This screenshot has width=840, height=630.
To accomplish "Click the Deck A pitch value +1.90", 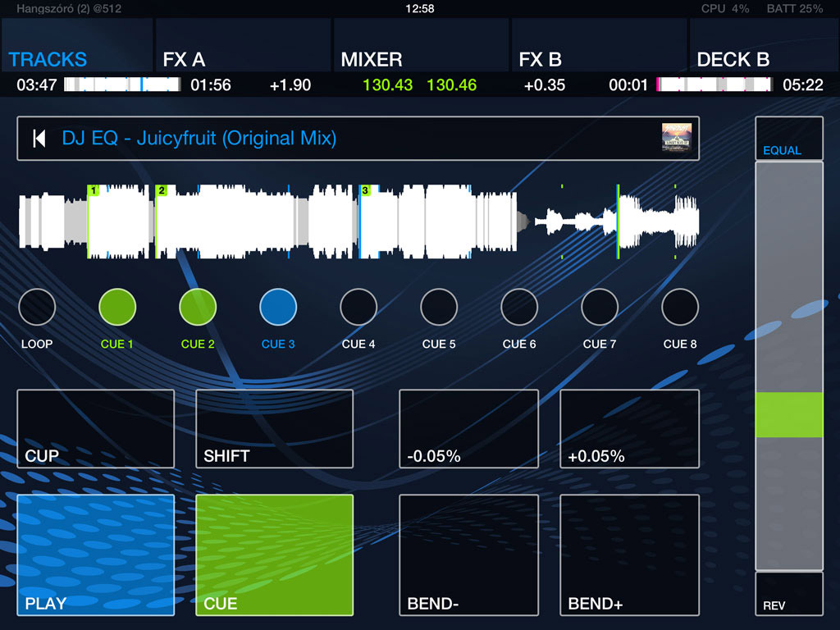I will [x=290, y=85].
